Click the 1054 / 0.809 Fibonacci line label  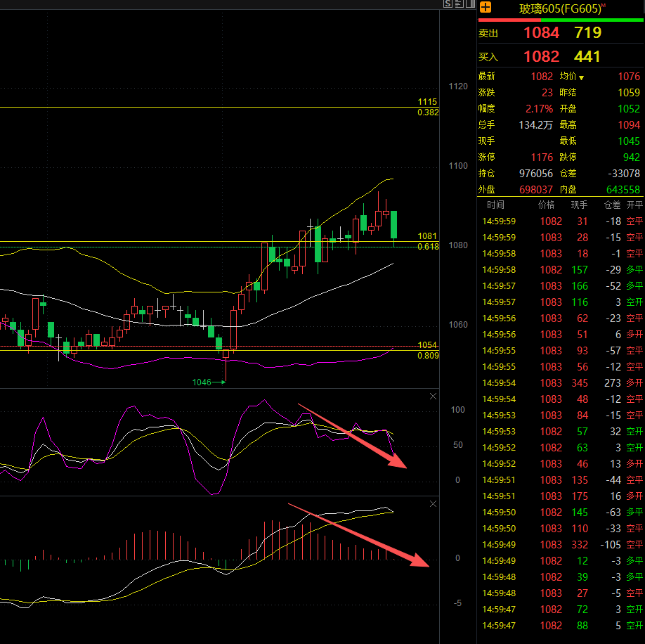[428, 350]
